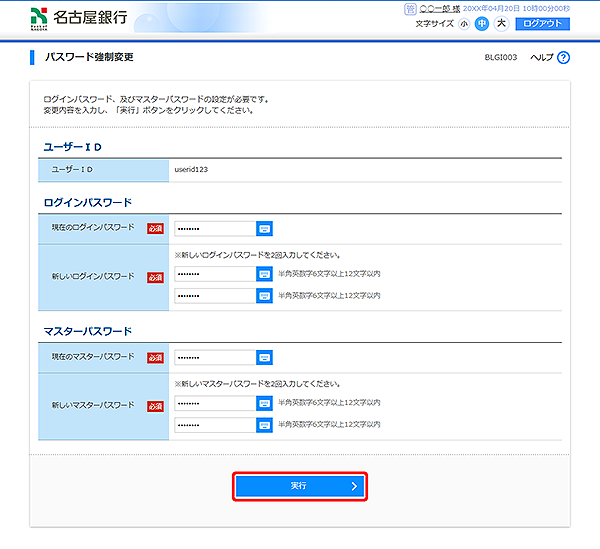Focus the 現在のマスターパスワード field

point(213,357)
